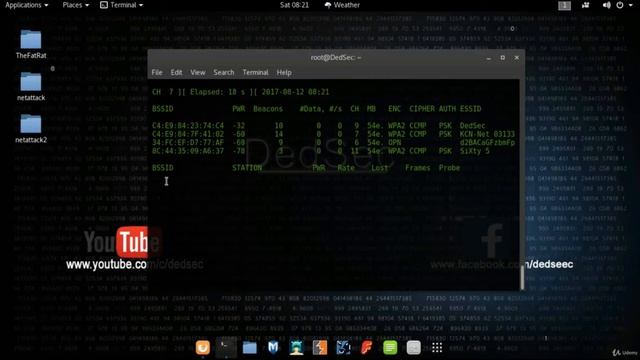The width and height of the screenshot is (640, 360).
Task: Click the Frames column header
Action: 418,168
